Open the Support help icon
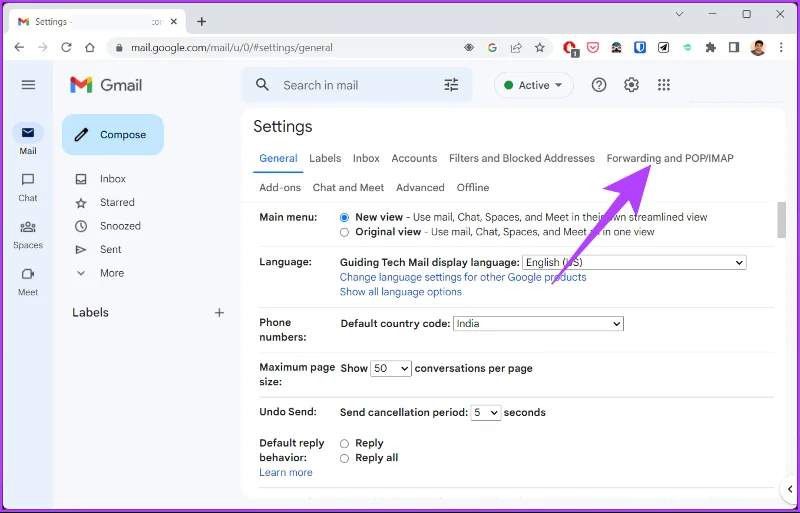Screen dimensions: 800x513 tap(598, 85)
